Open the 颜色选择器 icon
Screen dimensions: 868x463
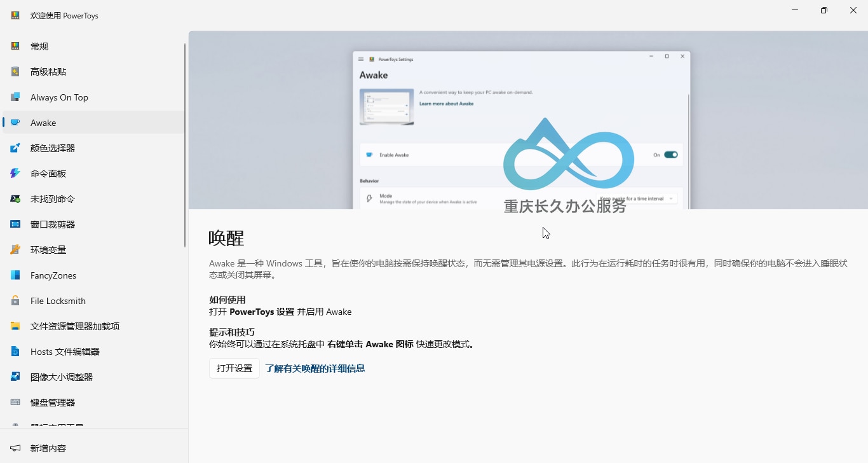click(x=15, y=148)
